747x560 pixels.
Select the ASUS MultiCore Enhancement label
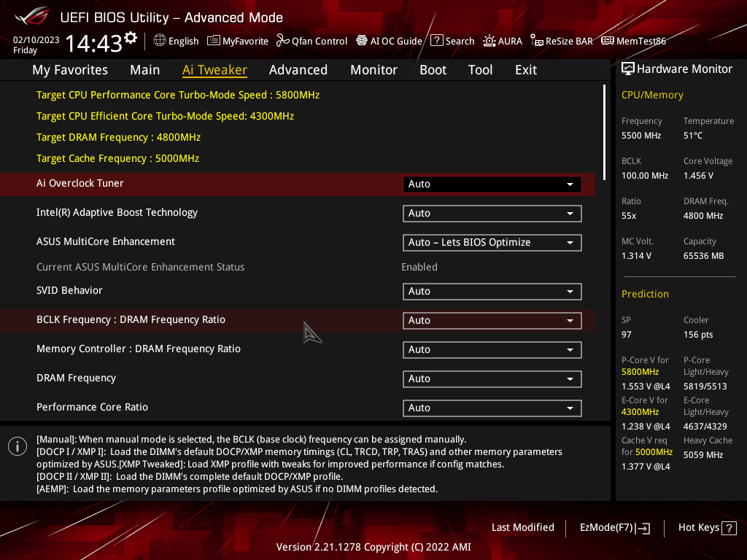(106, 241)
